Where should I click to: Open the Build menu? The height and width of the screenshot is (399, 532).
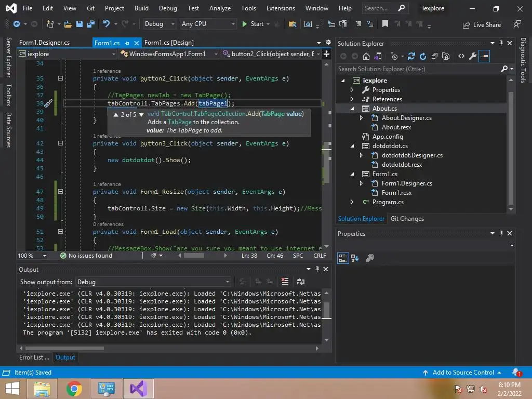141,8
